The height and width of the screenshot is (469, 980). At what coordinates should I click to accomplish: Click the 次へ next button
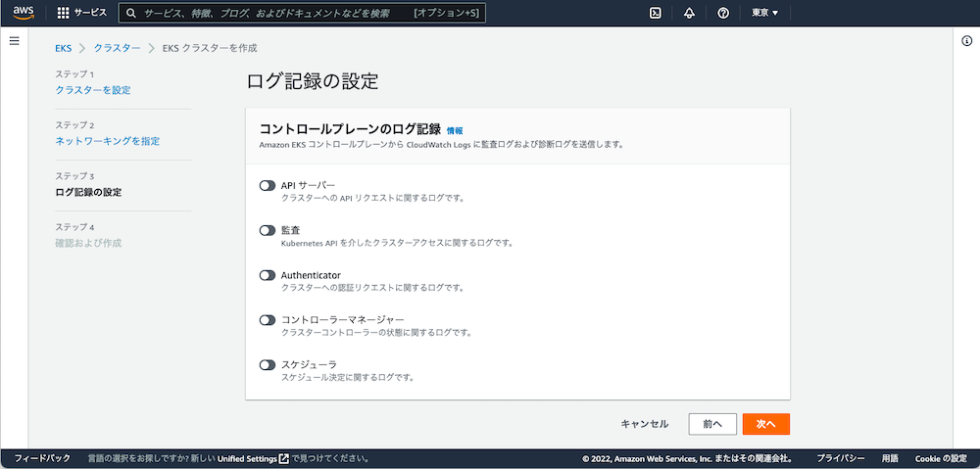click(x=765, y=424)
